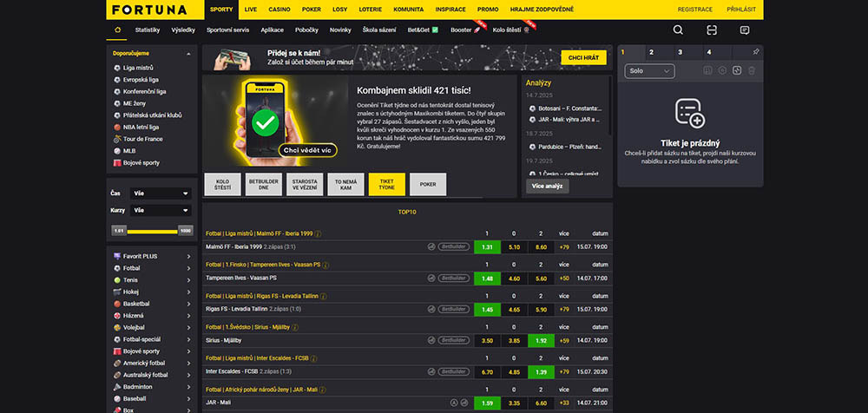Select draw odds 4.65 for Rigas FS match

tap(515, 309)
